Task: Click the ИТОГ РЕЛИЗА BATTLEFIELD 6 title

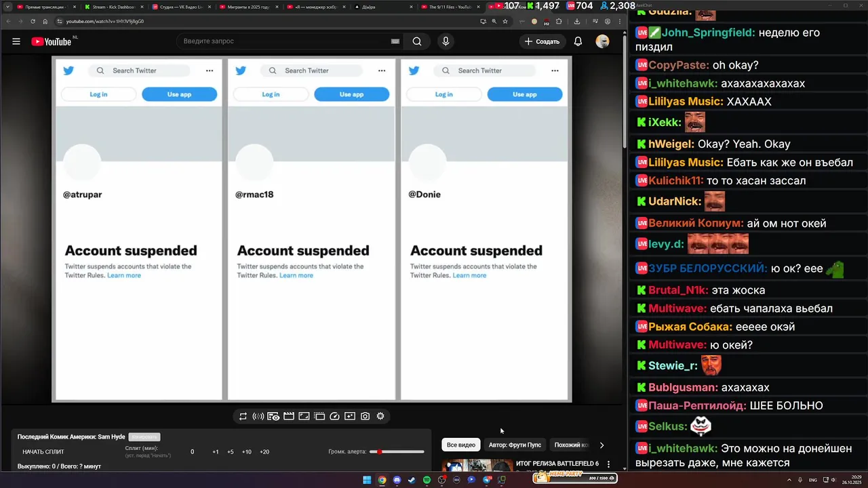Action: coord(557,464)
